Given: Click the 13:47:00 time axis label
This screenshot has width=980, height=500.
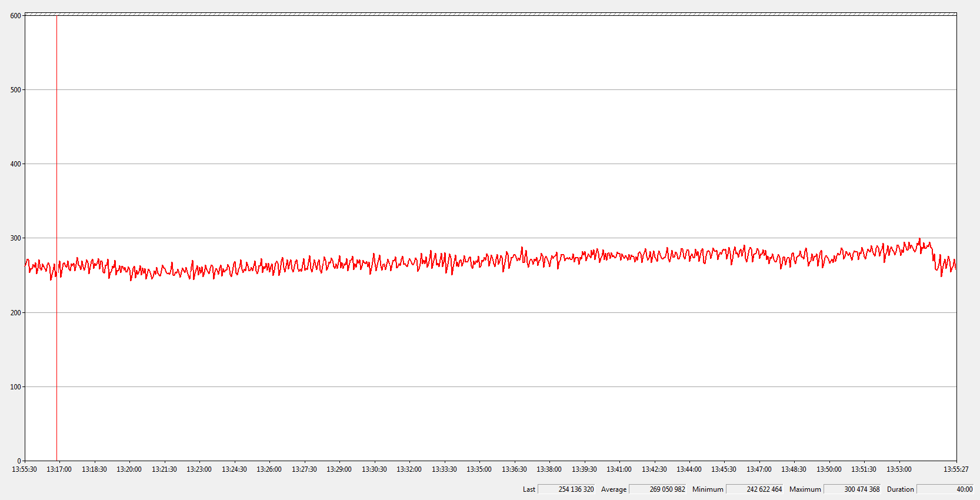Looking at the screenshot, I should [759, 469].
